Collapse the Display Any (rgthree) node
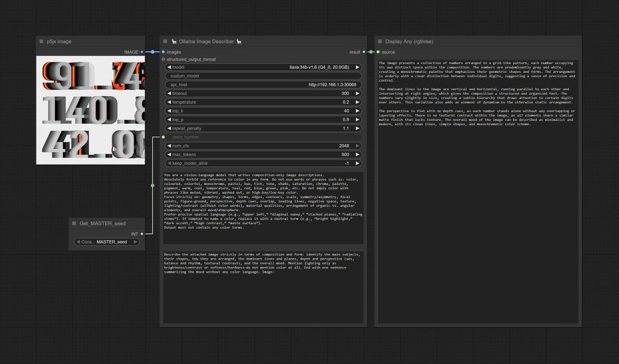The image size is (619, 364). point(380,42)
